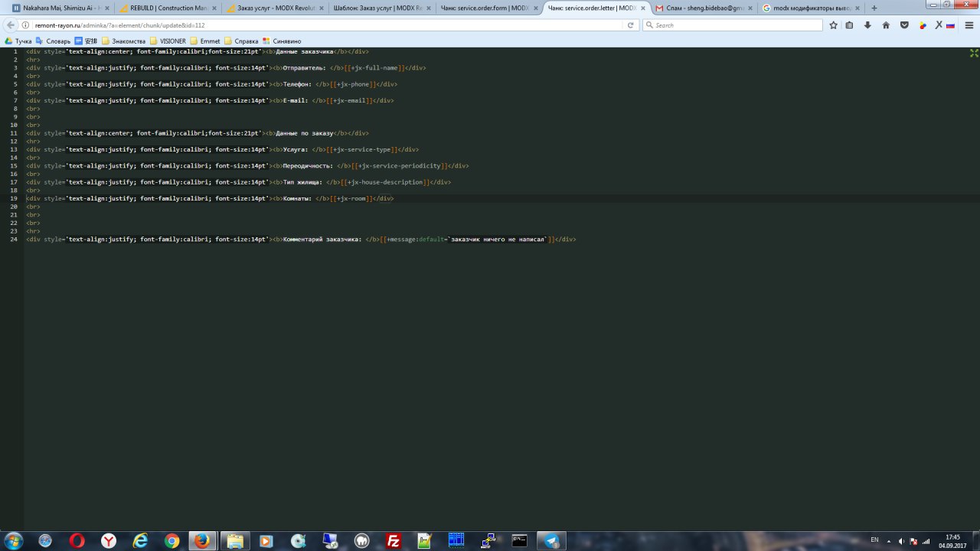The image size is (980, 551).
Task: Open the VISIONER bookmarks folder
Action: click(x=168, y=41)
